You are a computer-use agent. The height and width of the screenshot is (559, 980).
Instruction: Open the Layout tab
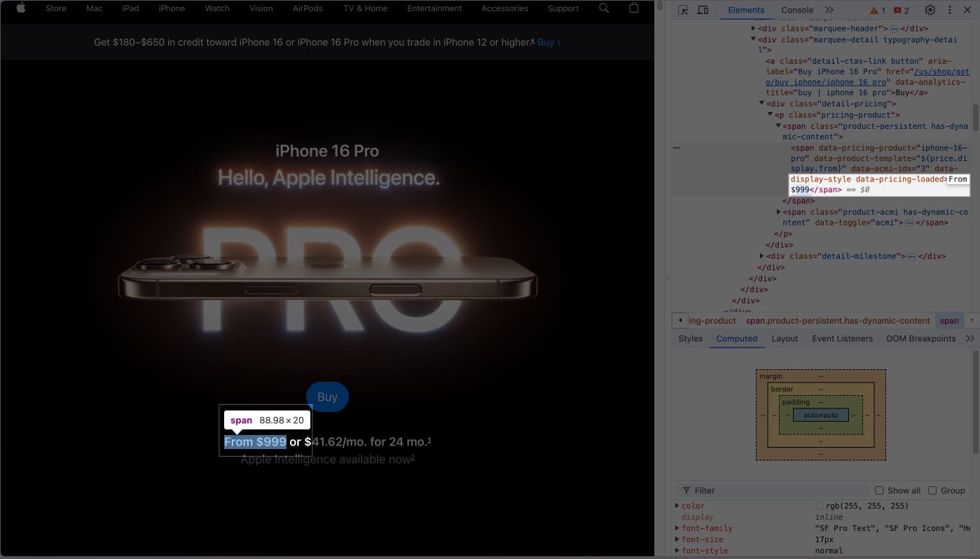tap(785, 338)
